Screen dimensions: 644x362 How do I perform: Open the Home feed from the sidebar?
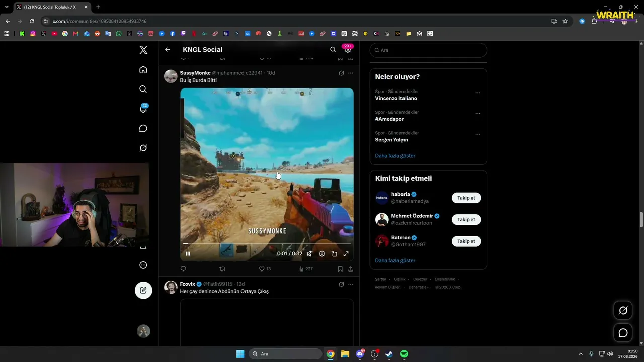click(143, 70)
